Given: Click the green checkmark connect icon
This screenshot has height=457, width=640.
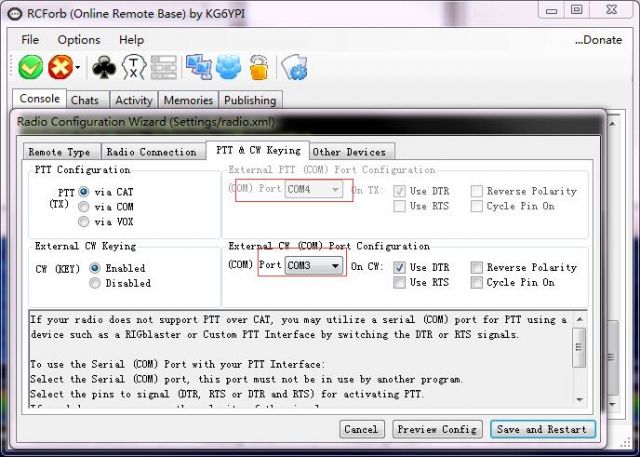Looking at the screenshot, I should pyautogui.click(x=31, y=67).
